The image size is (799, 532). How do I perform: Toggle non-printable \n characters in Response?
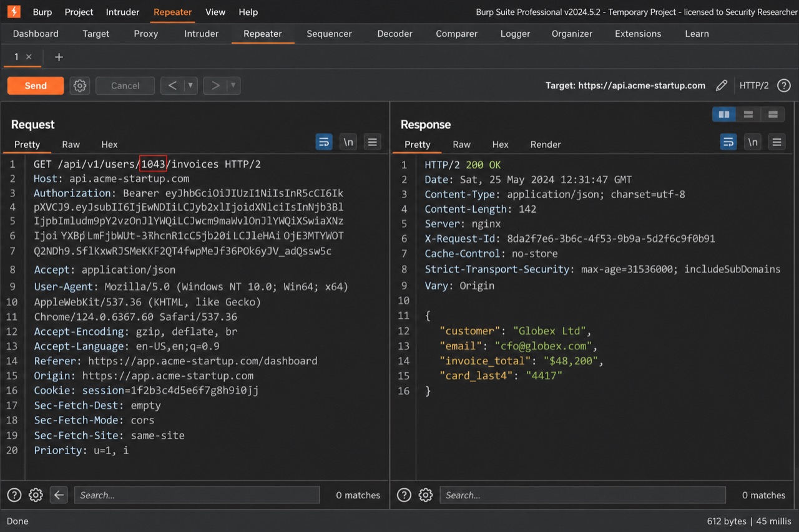click(x=753, y=142)
